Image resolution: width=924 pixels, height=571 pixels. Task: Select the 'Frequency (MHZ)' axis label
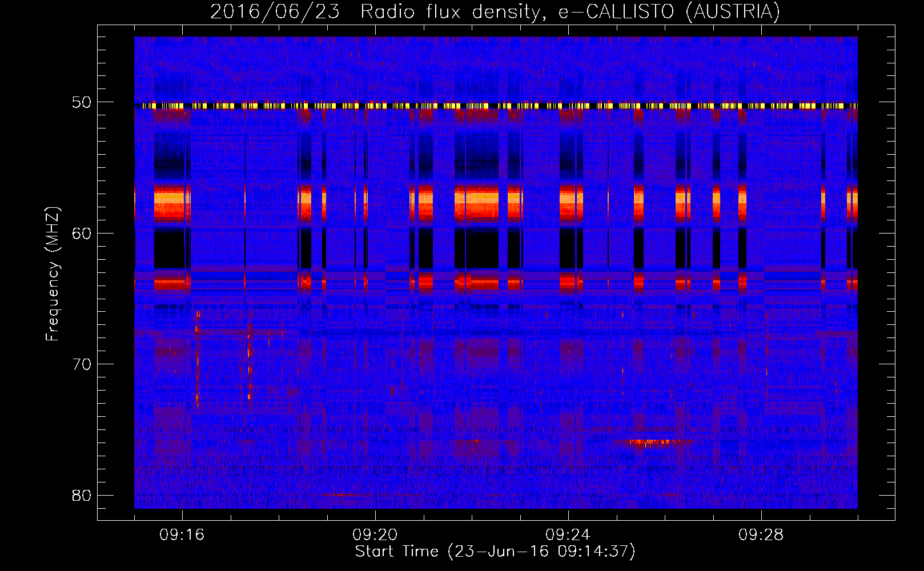(52, 274)
